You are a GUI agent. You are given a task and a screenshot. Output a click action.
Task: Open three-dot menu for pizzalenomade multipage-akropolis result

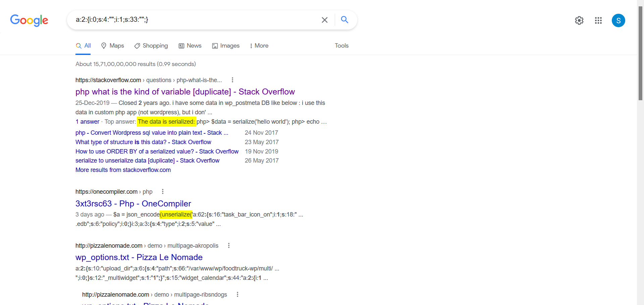(229, 246)
